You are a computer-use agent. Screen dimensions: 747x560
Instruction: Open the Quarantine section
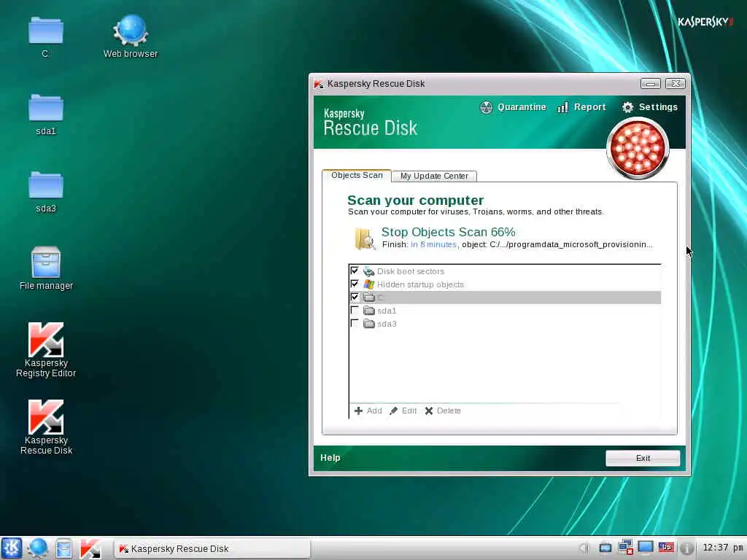tap(513, 107)
